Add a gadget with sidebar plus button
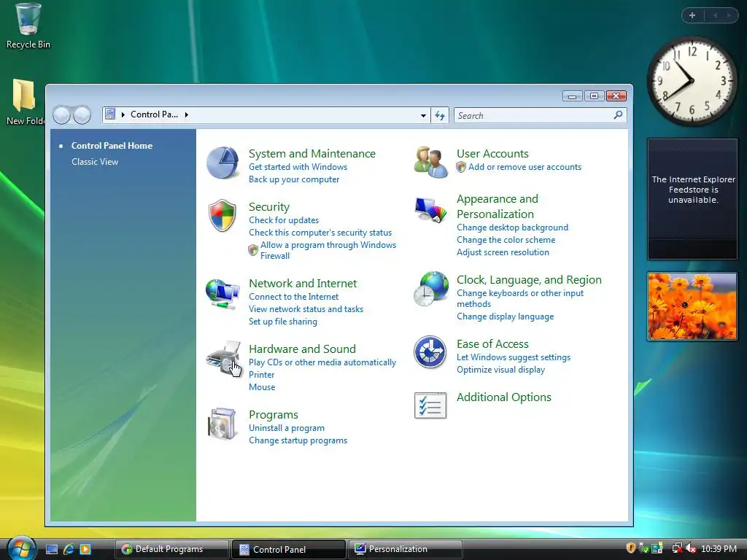The width and height of the screenshot is (747, 560). 692,15
